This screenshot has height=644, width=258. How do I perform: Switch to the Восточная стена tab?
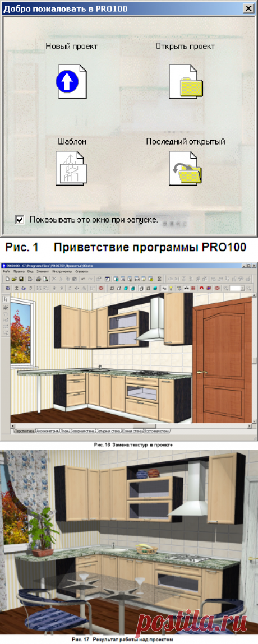[156, 431]
